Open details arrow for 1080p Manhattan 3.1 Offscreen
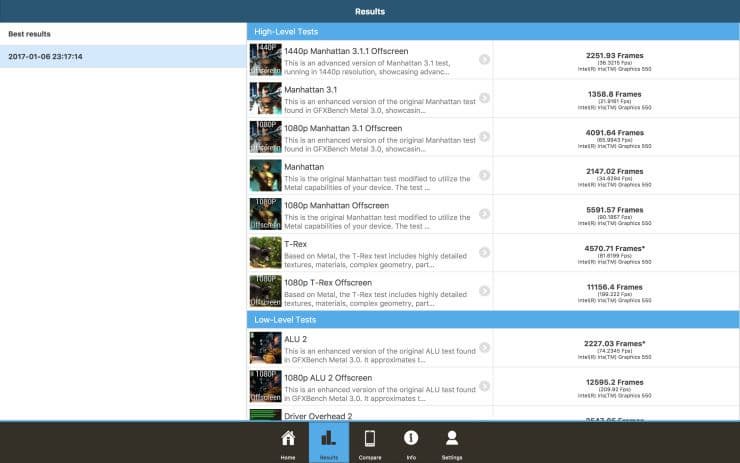Image resolution: width=740 pixels, height=463 pixels. (x=484, y=137)
